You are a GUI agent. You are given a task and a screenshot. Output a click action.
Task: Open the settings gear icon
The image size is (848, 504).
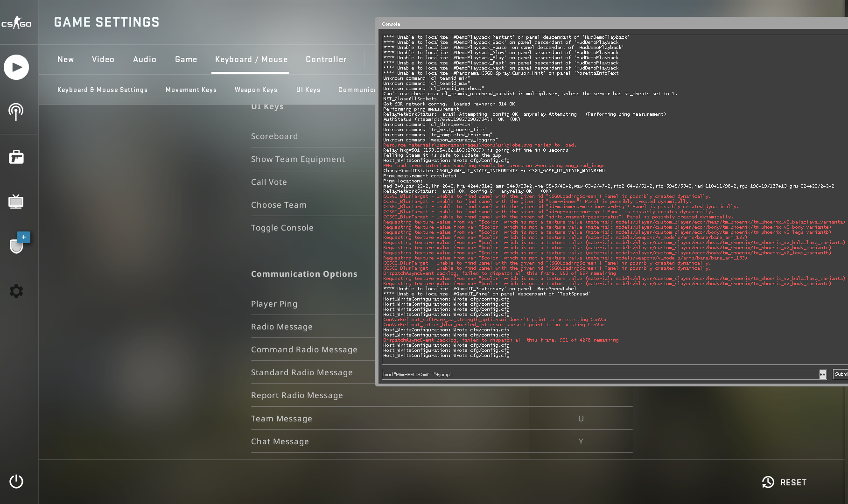[16, 291]
